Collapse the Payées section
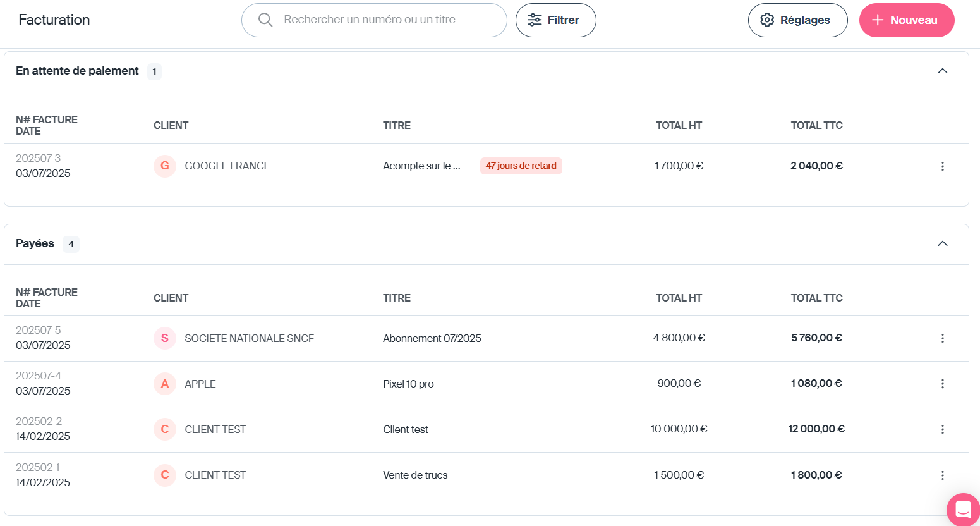Viewport: 980px width, 526px height. (942, 244)
